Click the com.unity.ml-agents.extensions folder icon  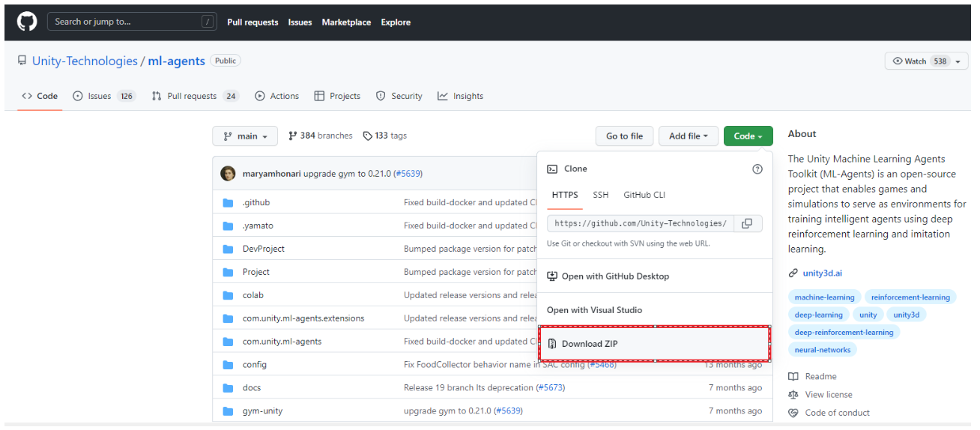[x=228, y=318]
